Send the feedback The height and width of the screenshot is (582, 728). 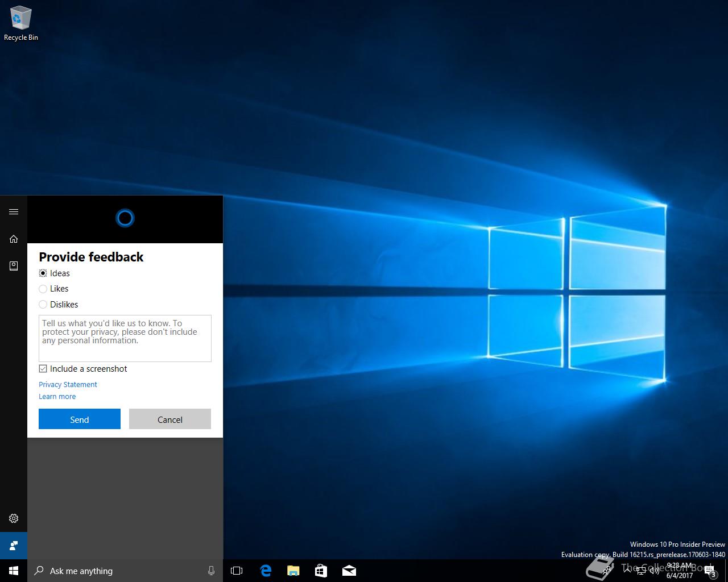pos(80,419)
